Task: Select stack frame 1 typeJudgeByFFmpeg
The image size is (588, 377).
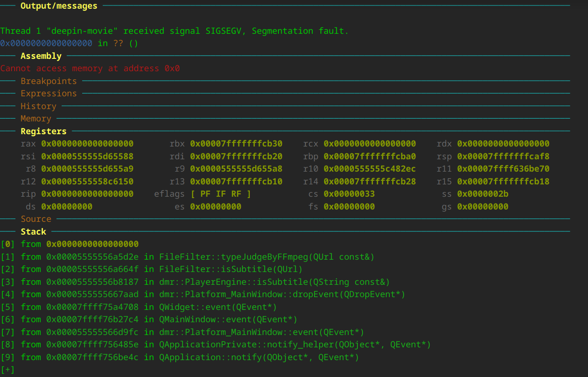Action: (x=267, y=257)
